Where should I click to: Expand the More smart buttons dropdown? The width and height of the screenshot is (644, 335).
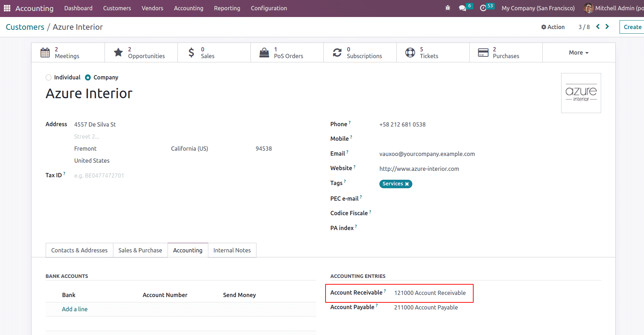(x=579, y=52)
